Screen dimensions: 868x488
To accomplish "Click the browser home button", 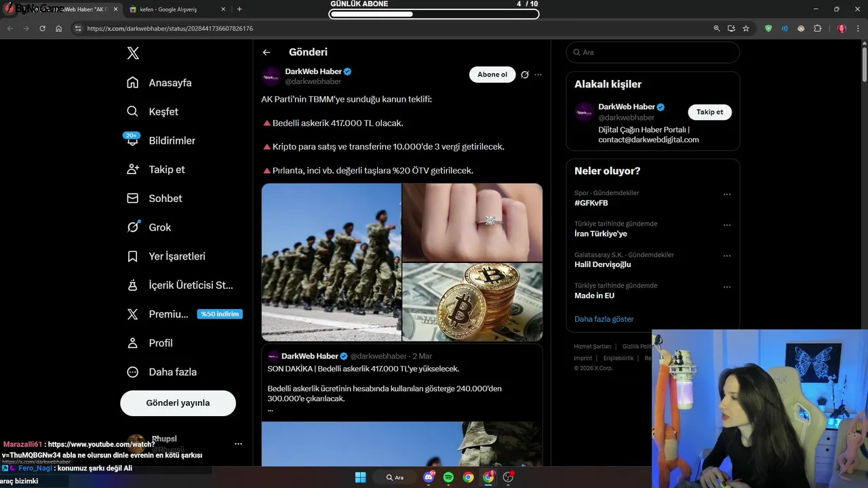I will point(59,28).
